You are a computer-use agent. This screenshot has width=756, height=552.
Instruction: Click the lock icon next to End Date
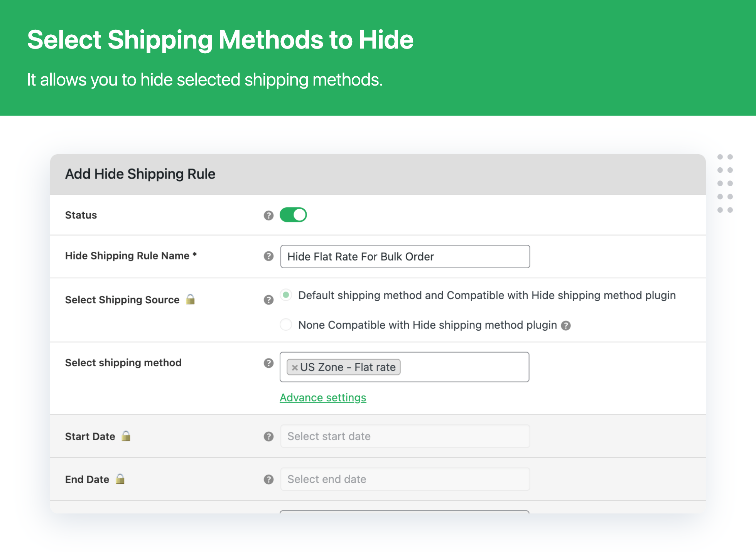click(x=120, y=479)
